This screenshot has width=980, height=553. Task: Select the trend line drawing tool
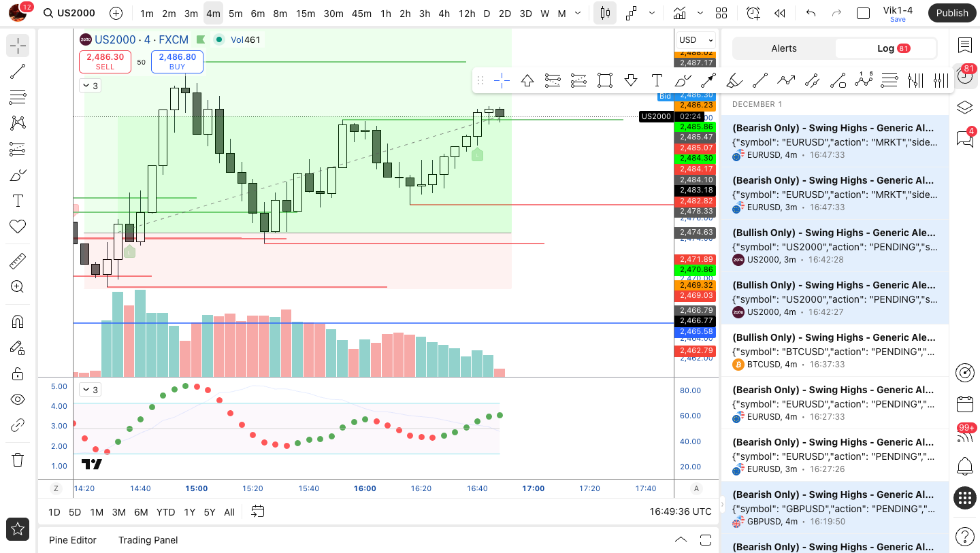pos(18,71)
